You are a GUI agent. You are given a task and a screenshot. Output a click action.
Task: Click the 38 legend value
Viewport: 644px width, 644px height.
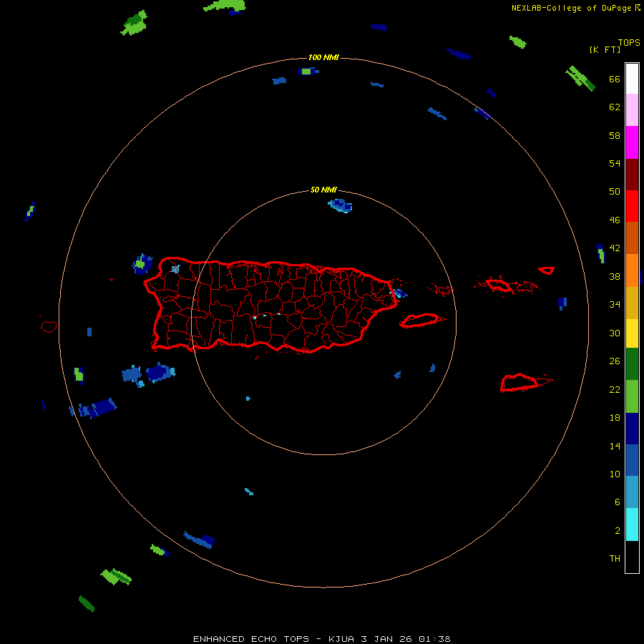615,277
